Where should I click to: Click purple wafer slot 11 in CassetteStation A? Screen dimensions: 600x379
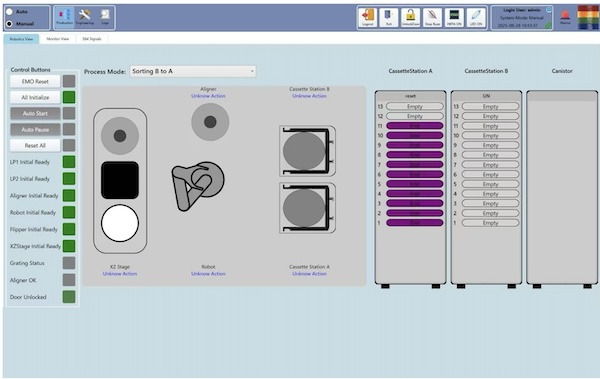[x=415, y=126]
